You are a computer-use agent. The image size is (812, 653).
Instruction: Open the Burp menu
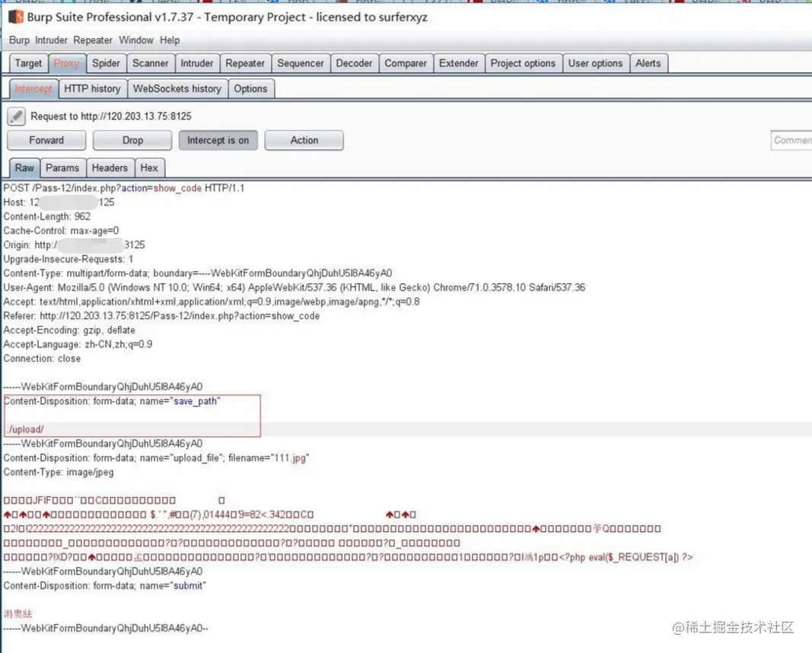(19, 40)
